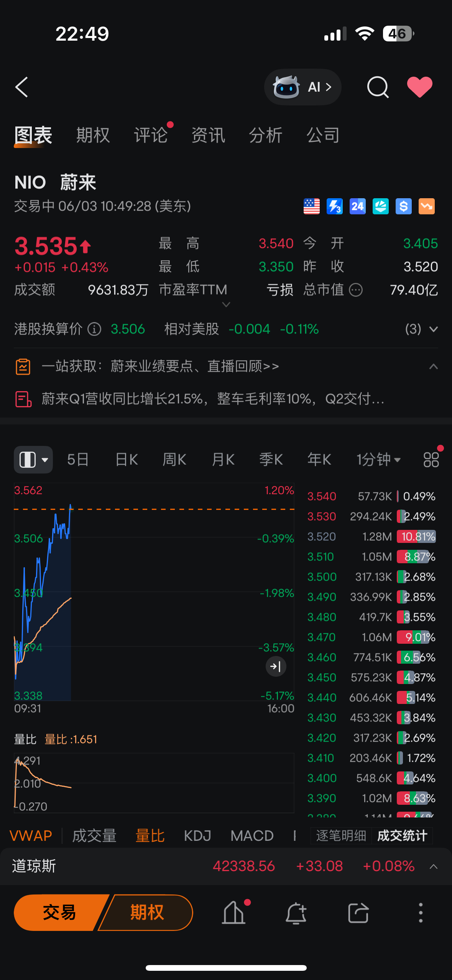Toggle the favorite heart icon
This screenshot has width=452, height=980.
click(x=420, y=87)
